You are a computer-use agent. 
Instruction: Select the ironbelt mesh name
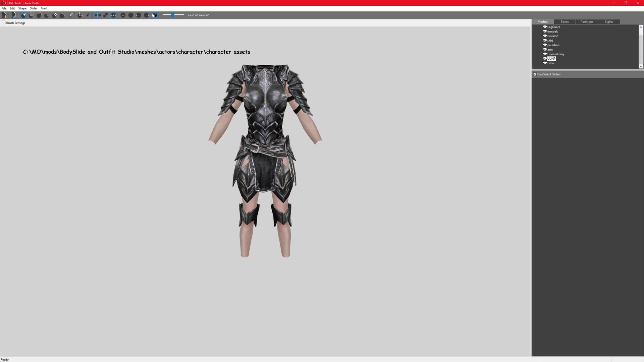[552, 32]
